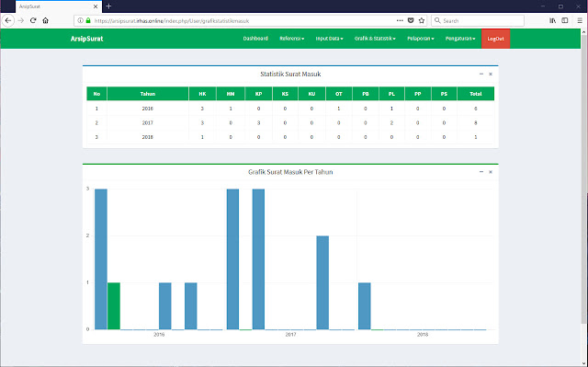Open a new browser tab with plus
The image size is (588, 367).
pos(108,6)
